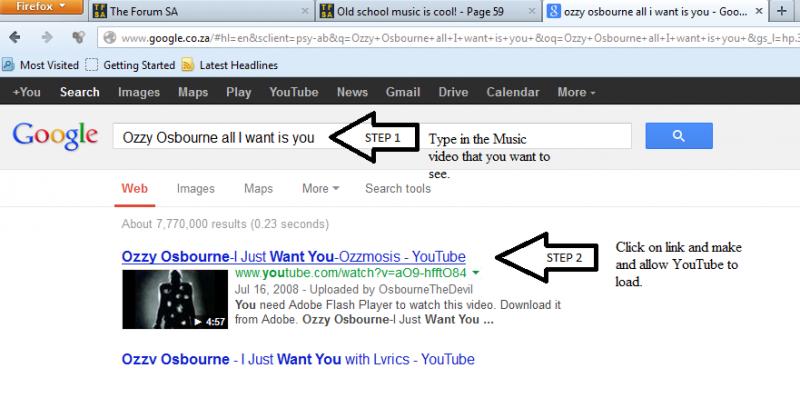
Task: Open the I Just Want You with Lyrics result
Action: 297,357
